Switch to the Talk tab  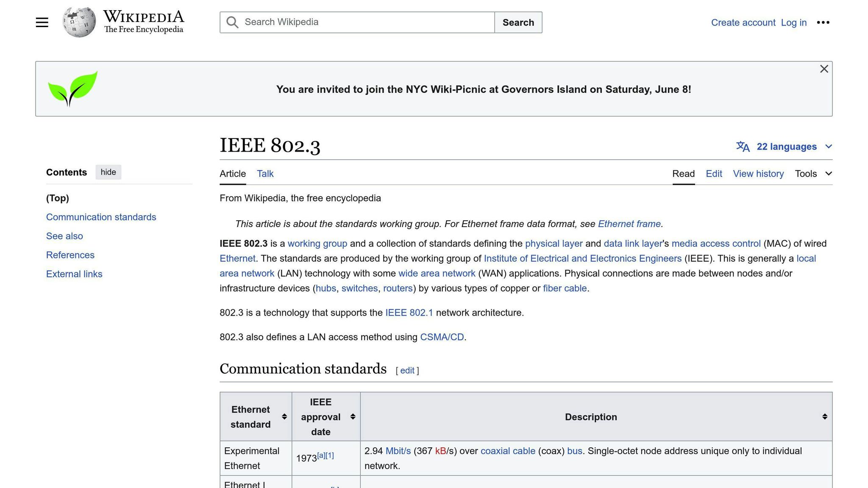pyautogui.click(x=265, y=174)
